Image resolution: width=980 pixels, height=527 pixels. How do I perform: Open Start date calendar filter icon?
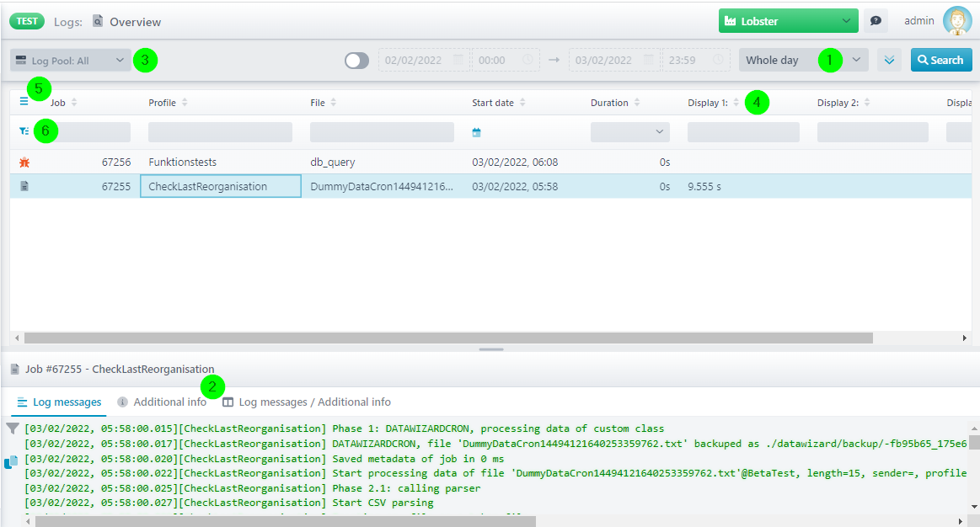(x=476, y=132)
